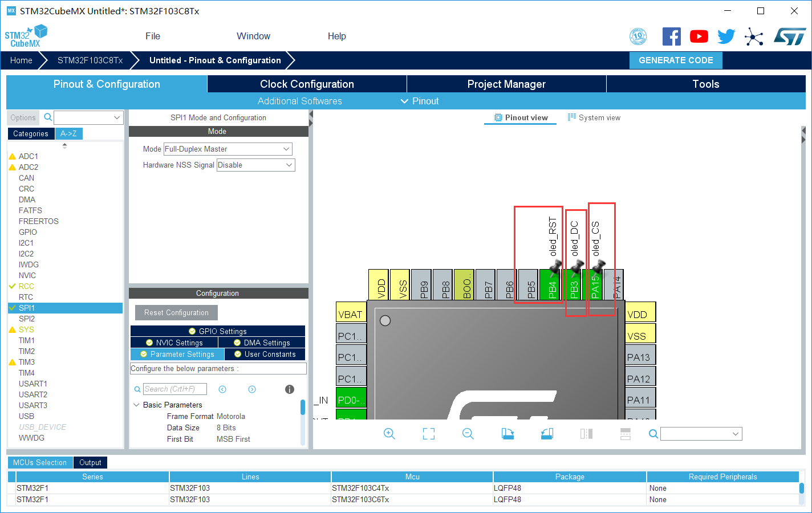Open Additional Softwares
Viewport: 812px width, 513px height.
click(300, 101)
